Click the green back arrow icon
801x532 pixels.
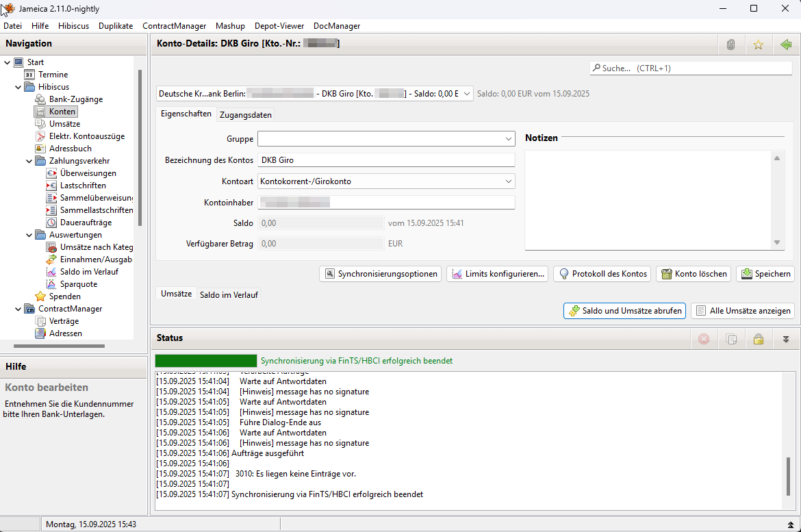tap(786, 45)
